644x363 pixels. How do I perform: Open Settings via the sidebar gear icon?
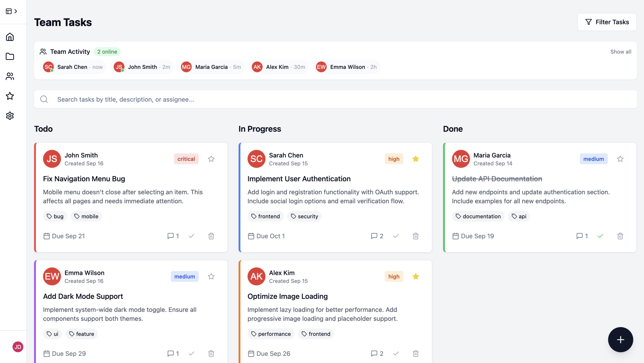10,115
